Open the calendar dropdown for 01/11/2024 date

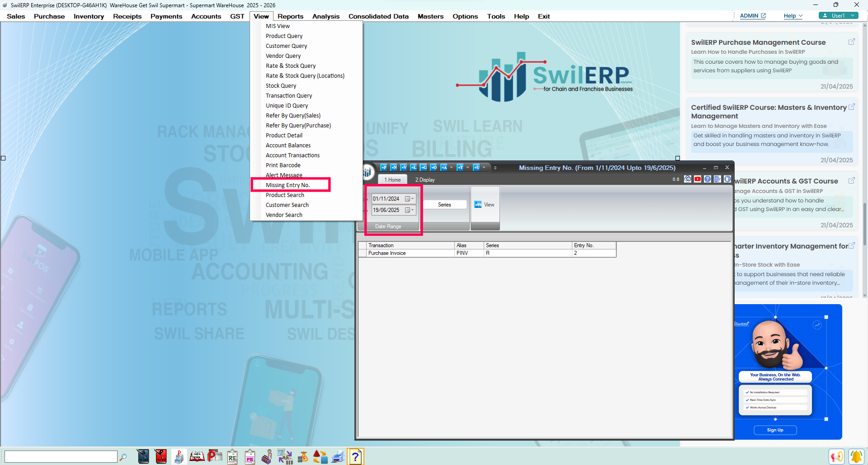tap(410, 199)
